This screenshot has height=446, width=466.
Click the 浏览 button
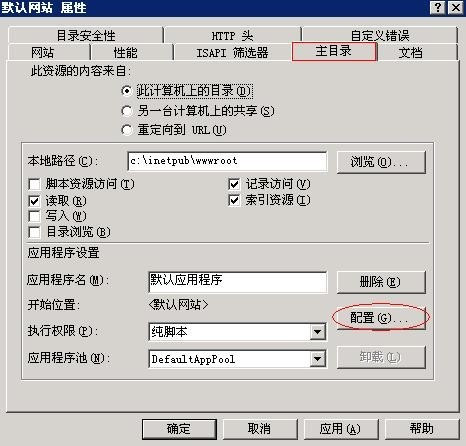tap(381, 162)
